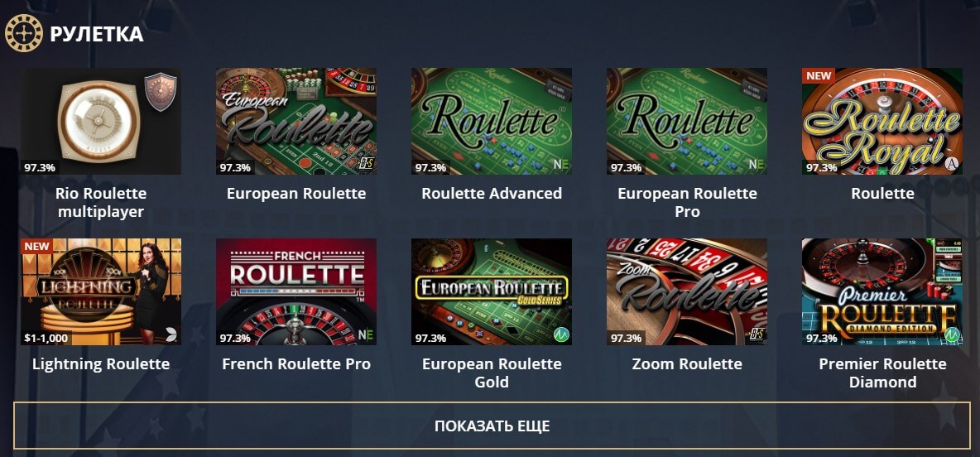The height and width of the screenshot is (457, 980).
Task: Click the French Roulette Pro title text
Action: [296, 363]
